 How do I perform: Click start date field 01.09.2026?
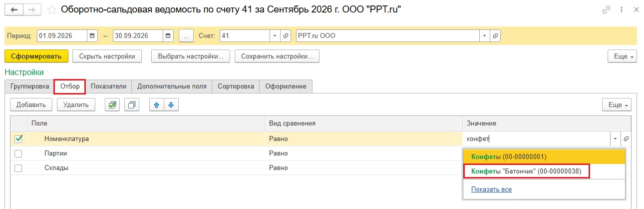tap(62, 36)
